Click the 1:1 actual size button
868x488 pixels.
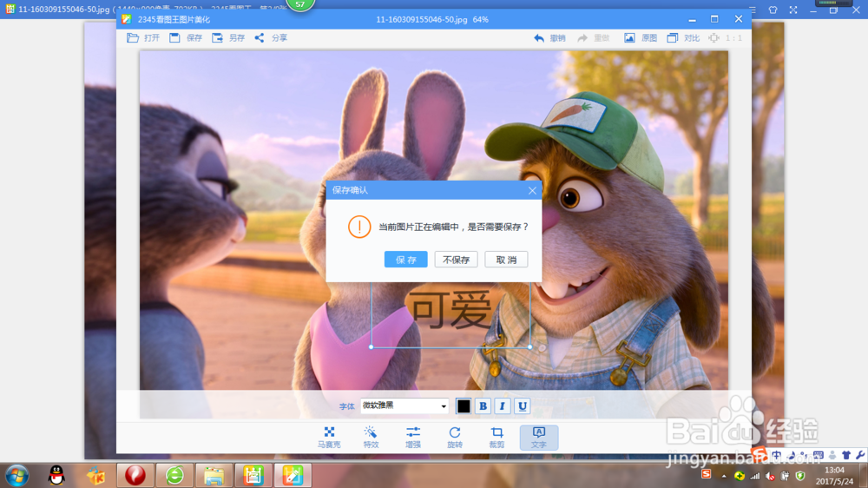(x=726, y=37)
